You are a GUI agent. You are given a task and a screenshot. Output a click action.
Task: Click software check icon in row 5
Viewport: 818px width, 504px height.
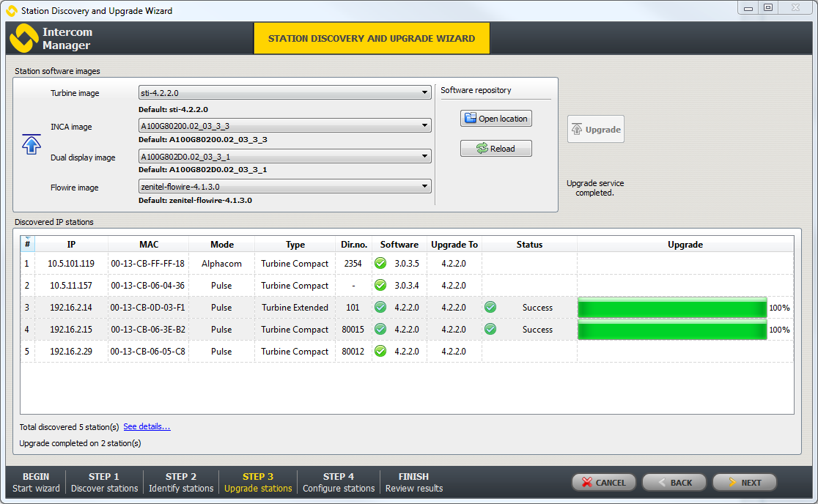[x=380, y=352]
